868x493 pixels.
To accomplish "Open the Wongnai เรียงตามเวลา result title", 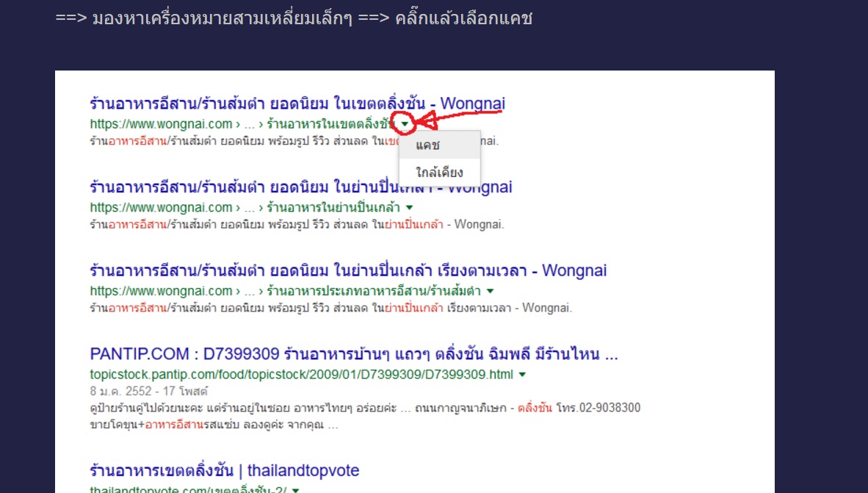I will click(348, 270).
